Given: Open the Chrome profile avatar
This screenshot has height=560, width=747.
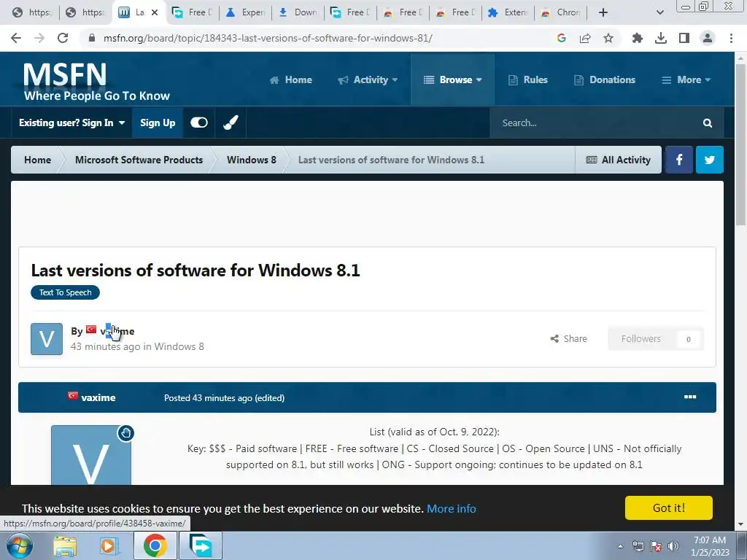Looking at the screenshot, I should coord(708,38).
